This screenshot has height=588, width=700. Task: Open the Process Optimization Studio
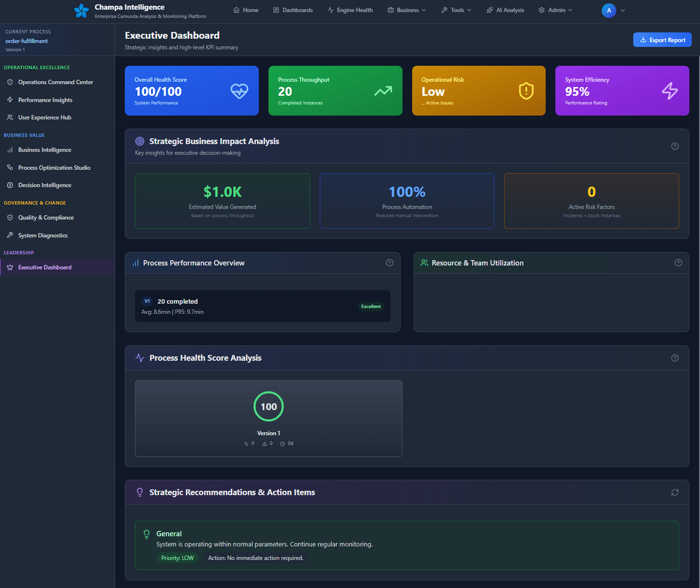54,167
